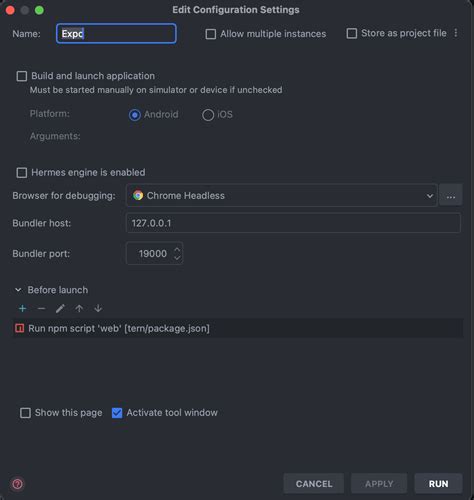This screenshot has width=474, height=500.
Task: Open the Store as project file options menu
Action: (x=456, y=33)
